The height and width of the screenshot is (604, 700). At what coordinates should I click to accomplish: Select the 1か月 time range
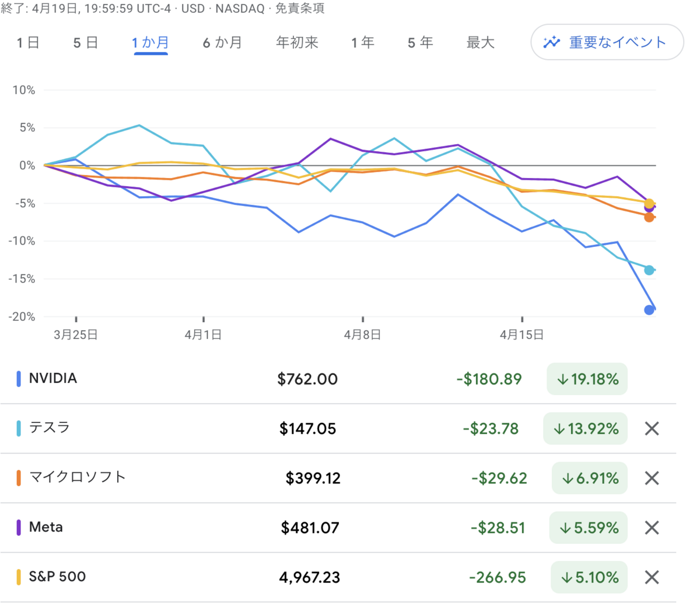[x=150, y=43]
